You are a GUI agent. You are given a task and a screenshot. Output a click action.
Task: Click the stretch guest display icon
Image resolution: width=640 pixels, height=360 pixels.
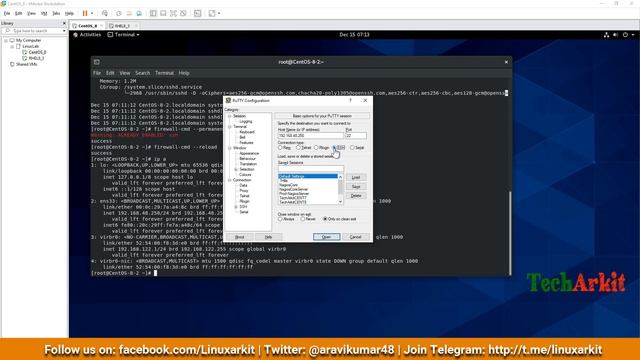pyautogui.click(x=212, y=13)
